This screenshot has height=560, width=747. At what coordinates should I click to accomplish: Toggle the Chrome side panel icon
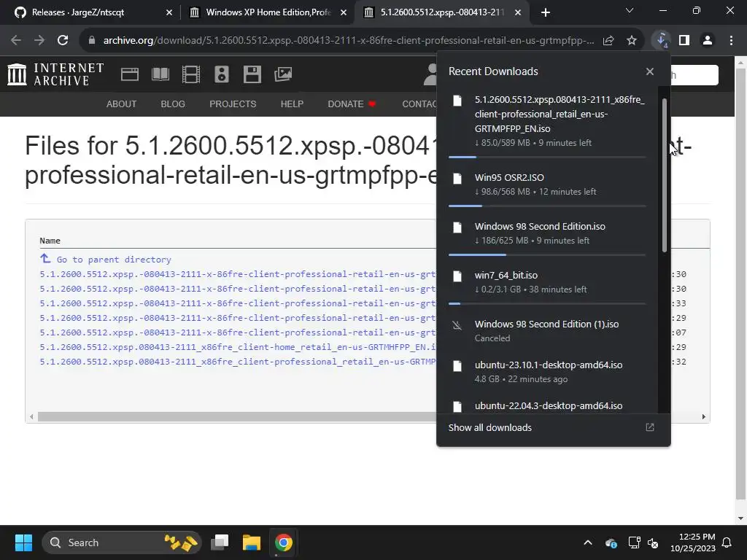click(684, 41)
